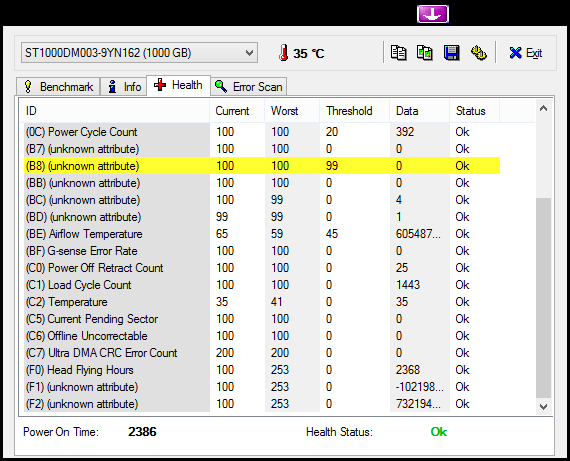Select the (C6) Offline Uncorrectable row
570x461 pixels.
click(262, 336)
